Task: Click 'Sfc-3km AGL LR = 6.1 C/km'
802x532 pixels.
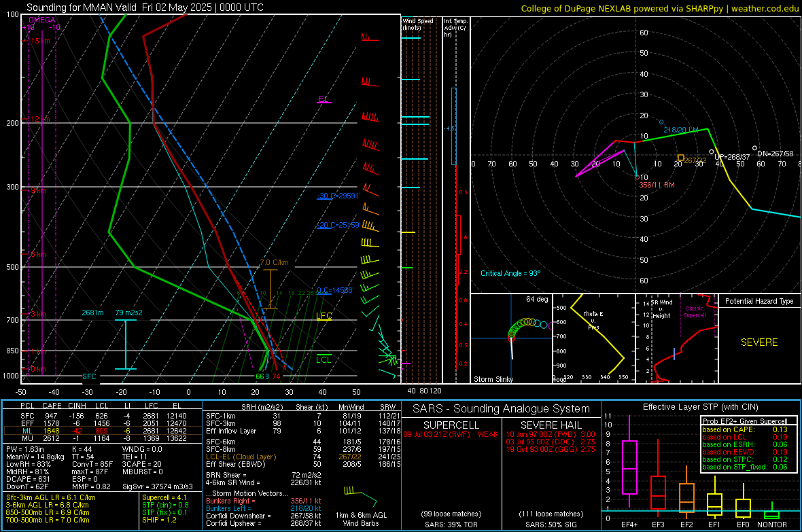Action: tap(51, 498)
